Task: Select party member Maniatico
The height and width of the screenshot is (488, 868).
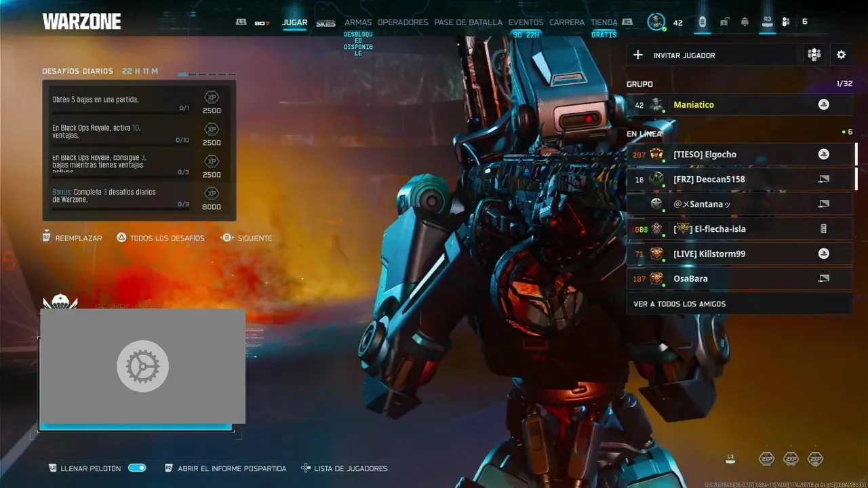Action: (739, 104)
